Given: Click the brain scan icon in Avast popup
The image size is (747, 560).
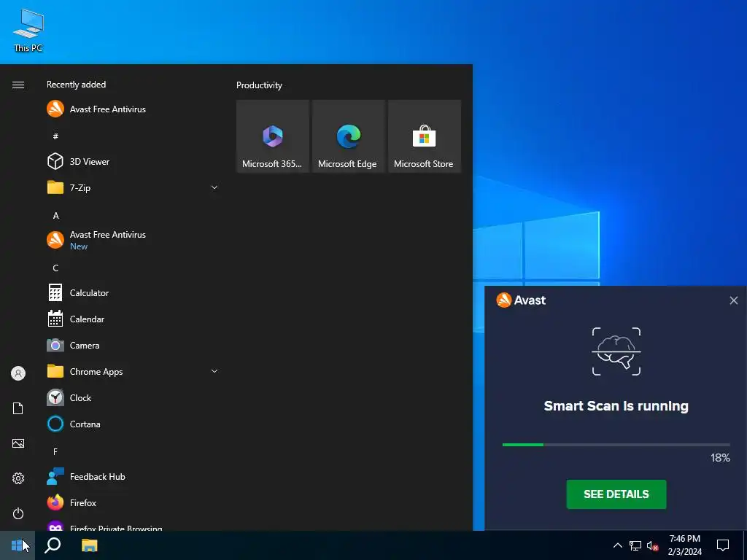Looking at the screenshot, I should click(616, 351).
